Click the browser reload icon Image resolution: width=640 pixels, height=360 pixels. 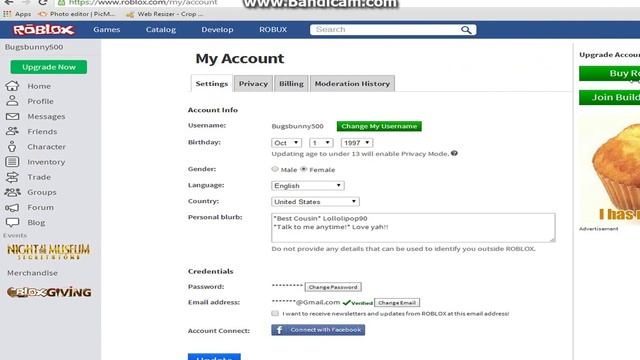42,2
